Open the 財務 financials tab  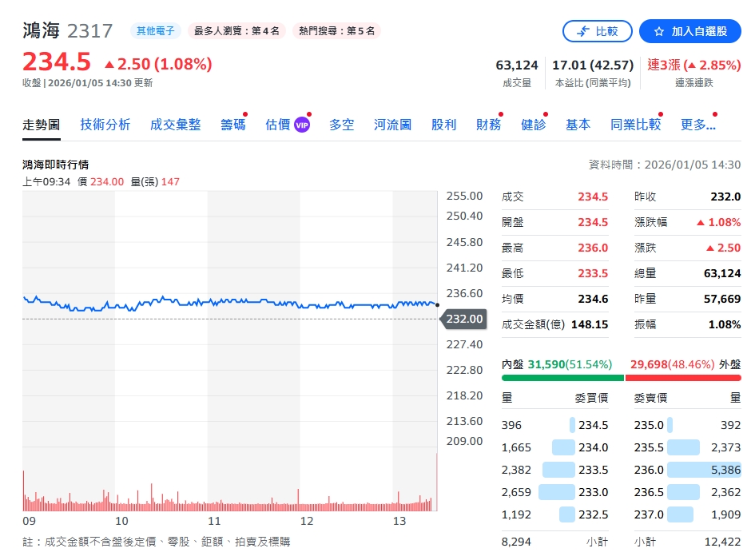pos(488,125)
